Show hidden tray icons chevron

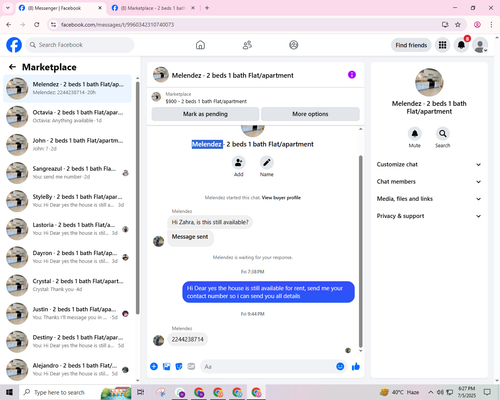[431, 392]
